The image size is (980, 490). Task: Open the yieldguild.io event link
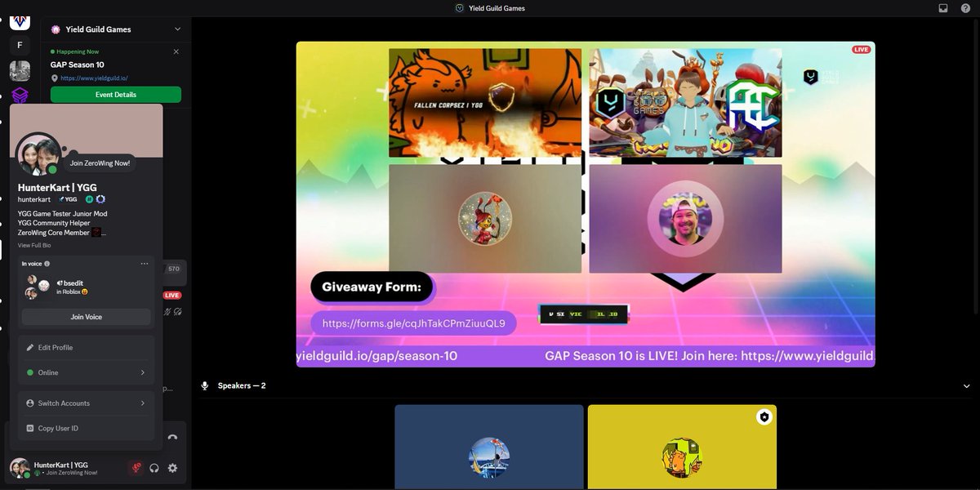[x=94, y=78]
